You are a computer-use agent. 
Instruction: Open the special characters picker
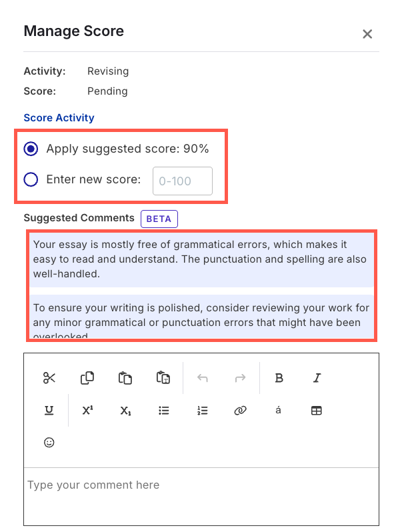tap(279, 410)
